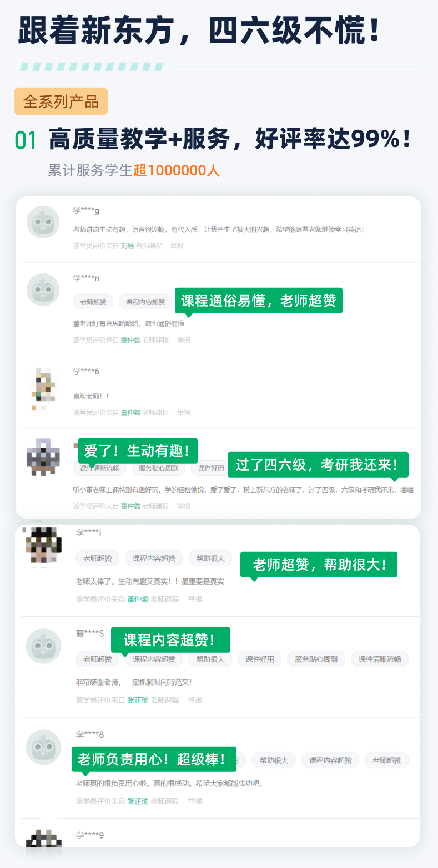Click the 全系列产品 orange badge
This screenshot has height=868, width=438.
[x=61, y=101]
